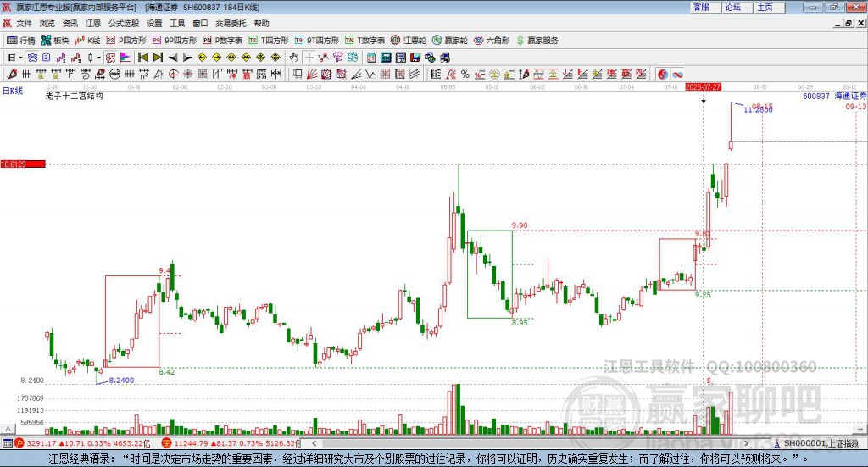Click the 600837 stock code label
Screen dimensions: 868x467
816,97
